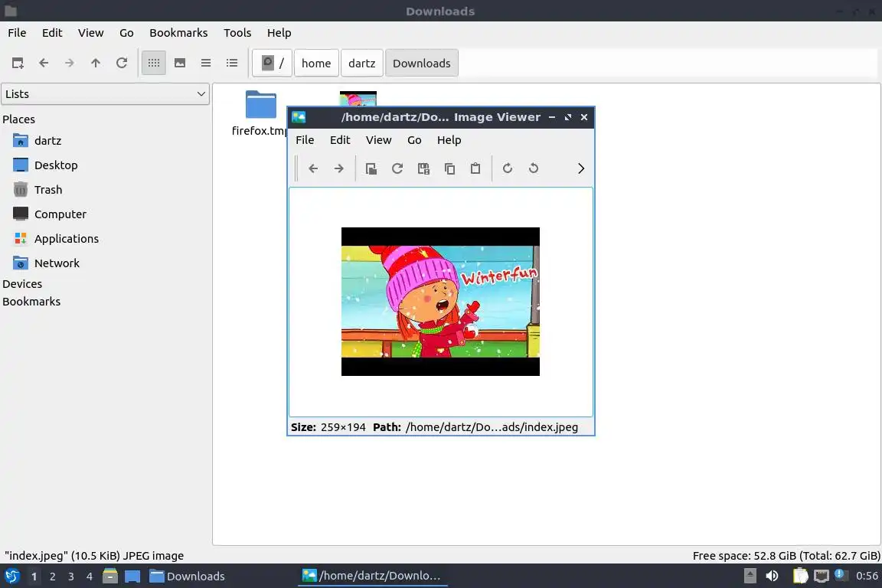Expand the Image Viewer toolbar overflow chevron
Screen dimensions: 882x588
581,168
